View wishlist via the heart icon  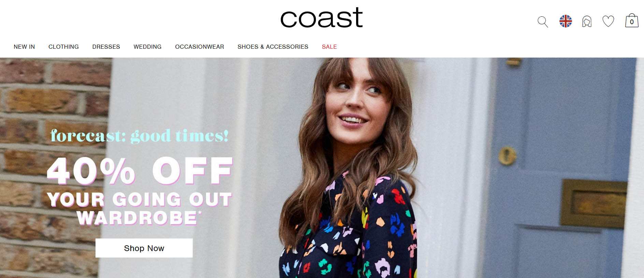click(608, 21)
